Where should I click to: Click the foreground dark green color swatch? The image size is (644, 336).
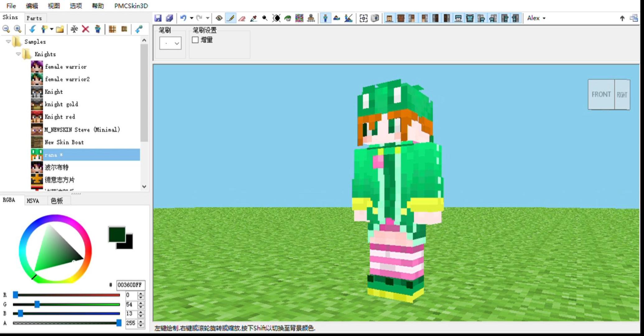(117, 234)
